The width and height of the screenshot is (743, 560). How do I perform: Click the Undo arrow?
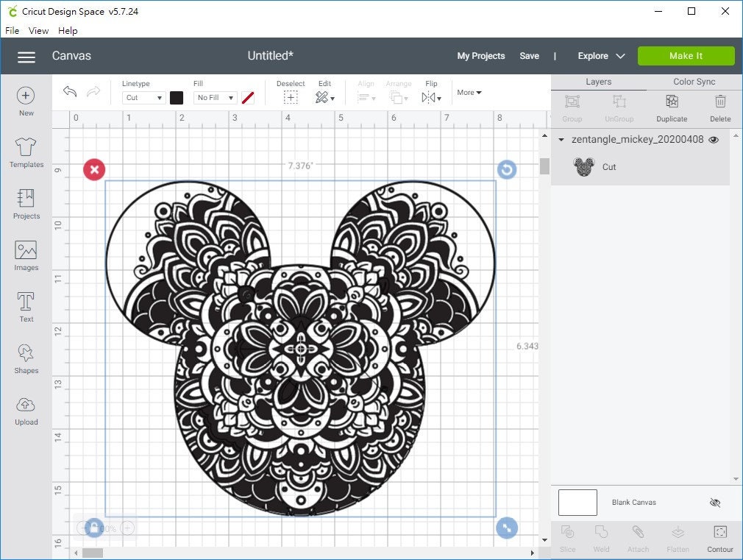[x=70, y=91]
